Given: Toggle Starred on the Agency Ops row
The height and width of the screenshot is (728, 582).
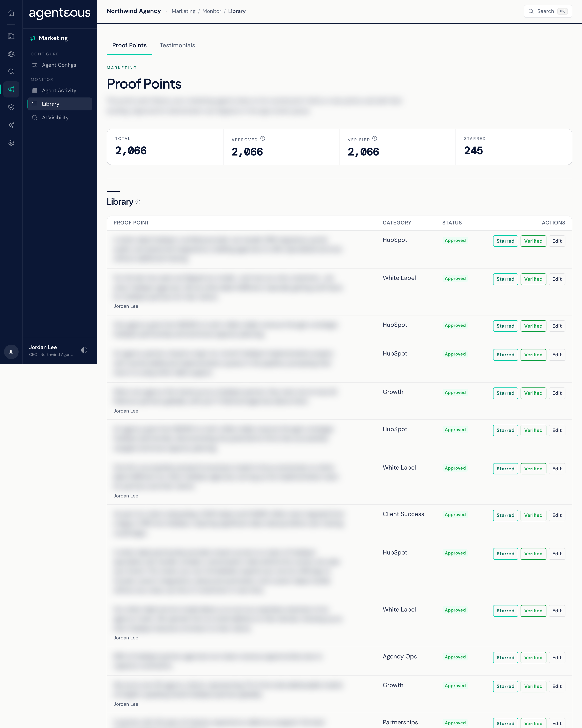Looking at the screenshot, I should (505, 657).
